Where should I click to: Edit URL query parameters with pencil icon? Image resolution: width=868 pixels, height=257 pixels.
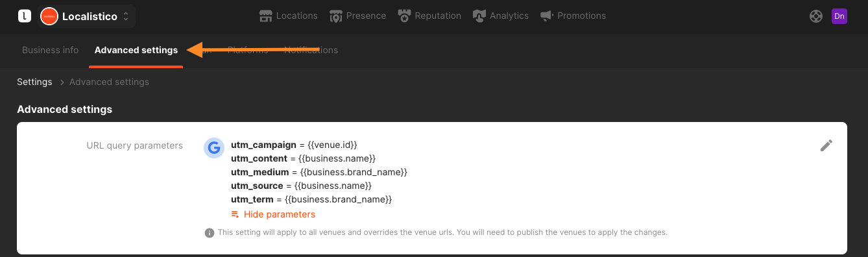point(826,145)
